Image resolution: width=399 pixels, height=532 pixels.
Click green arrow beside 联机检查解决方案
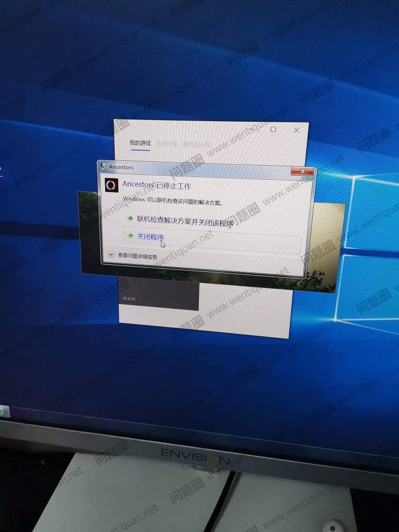coord(130,218)
